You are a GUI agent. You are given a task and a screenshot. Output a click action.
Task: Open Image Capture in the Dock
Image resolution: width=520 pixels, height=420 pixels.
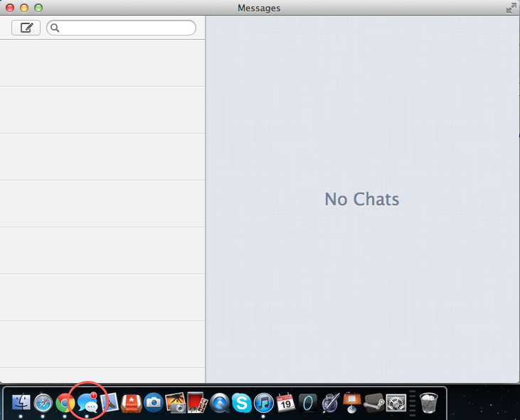[176, 403]
